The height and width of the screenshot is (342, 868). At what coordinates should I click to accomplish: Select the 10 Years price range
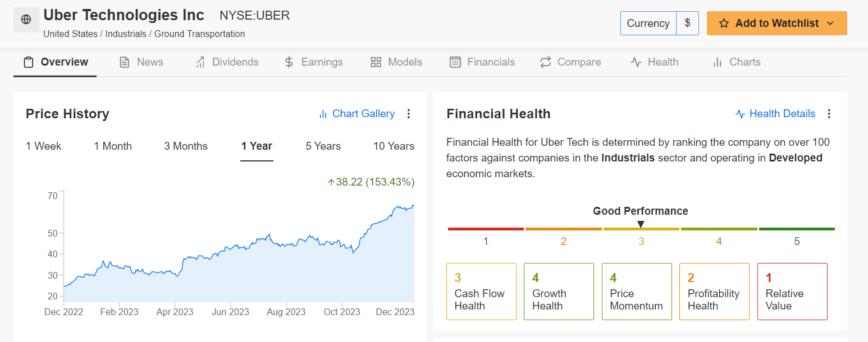394,146
